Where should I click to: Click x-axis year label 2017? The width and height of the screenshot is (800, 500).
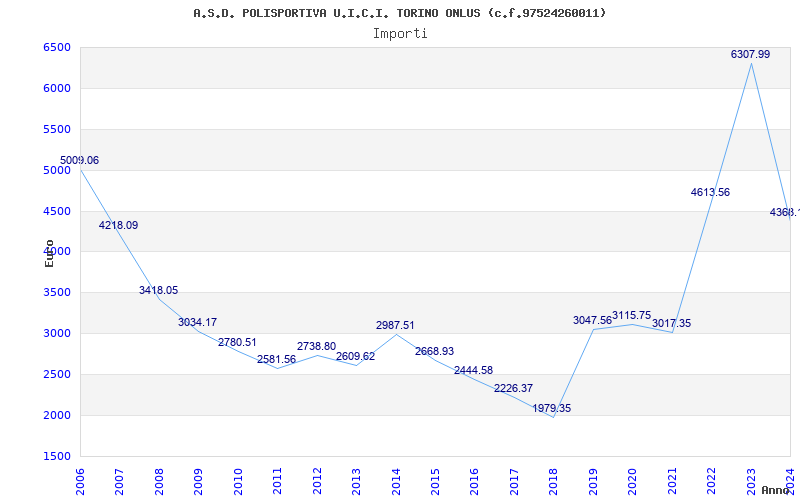514,482
